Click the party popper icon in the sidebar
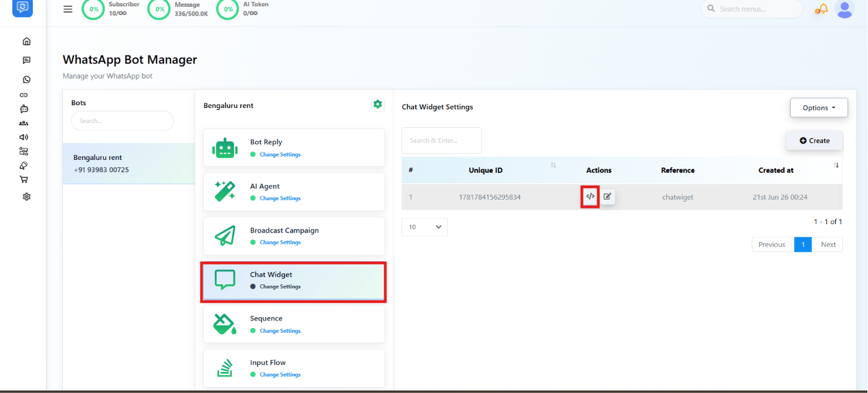868x393 pixels. point(24,165)
